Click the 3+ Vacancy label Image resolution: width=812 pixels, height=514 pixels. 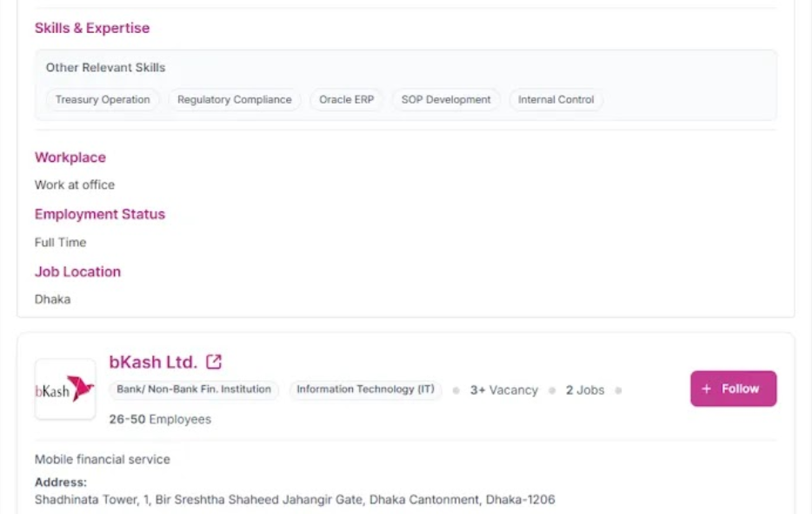pyautogui.click(x=504, y=391)
